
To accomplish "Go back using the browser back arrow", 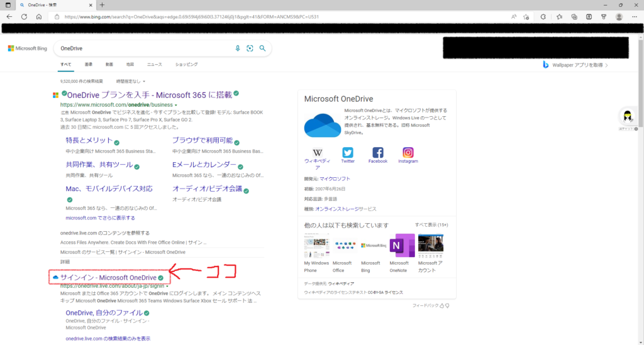I will (9, 17).
